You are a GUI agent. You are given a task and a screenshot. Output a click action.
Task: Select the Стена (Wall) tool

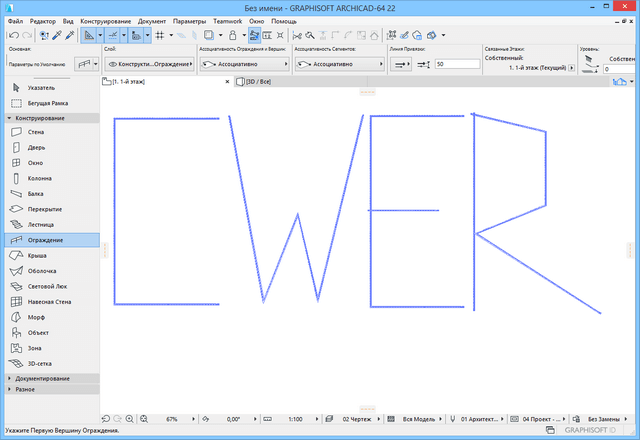pos(35,131)
